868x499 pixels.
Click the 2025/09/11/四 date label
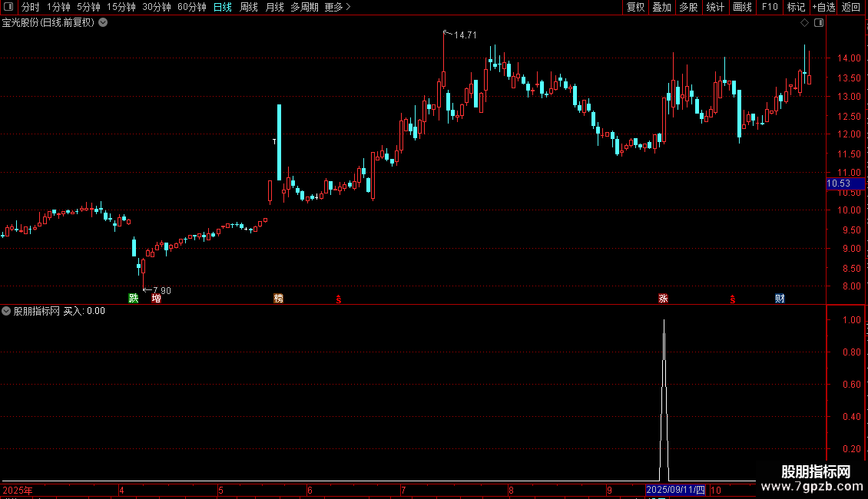[675, 490]
